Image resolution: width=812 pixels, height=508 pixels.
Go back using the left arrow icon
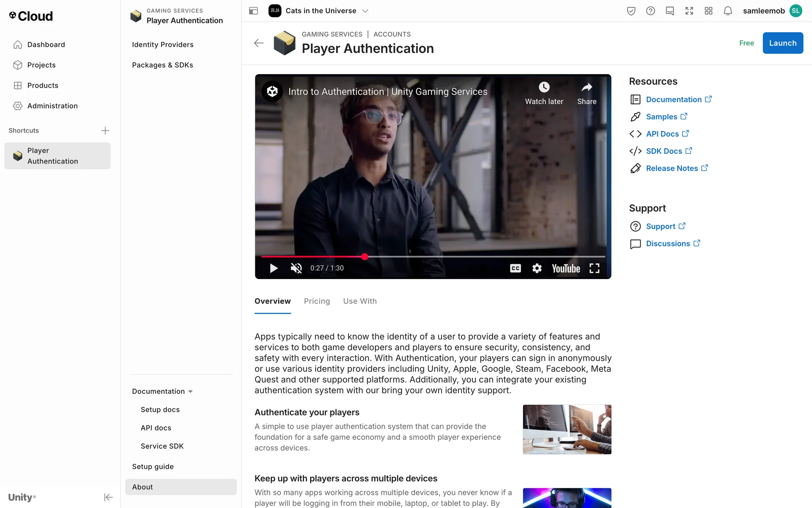(259, 43)
